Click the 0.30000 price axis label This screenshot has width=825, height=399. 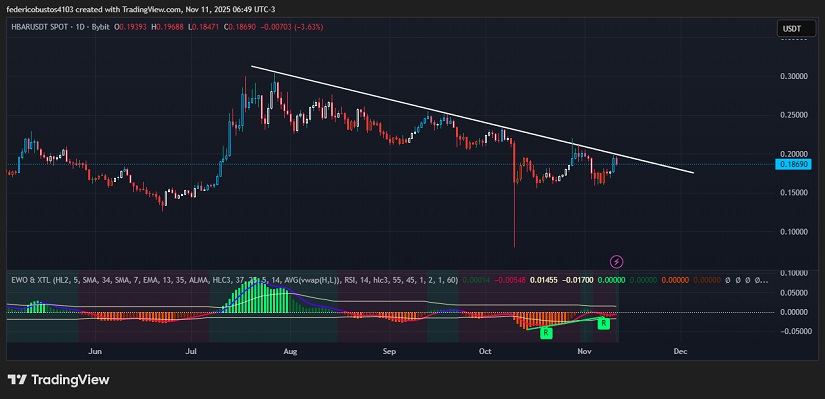point(793,76)
